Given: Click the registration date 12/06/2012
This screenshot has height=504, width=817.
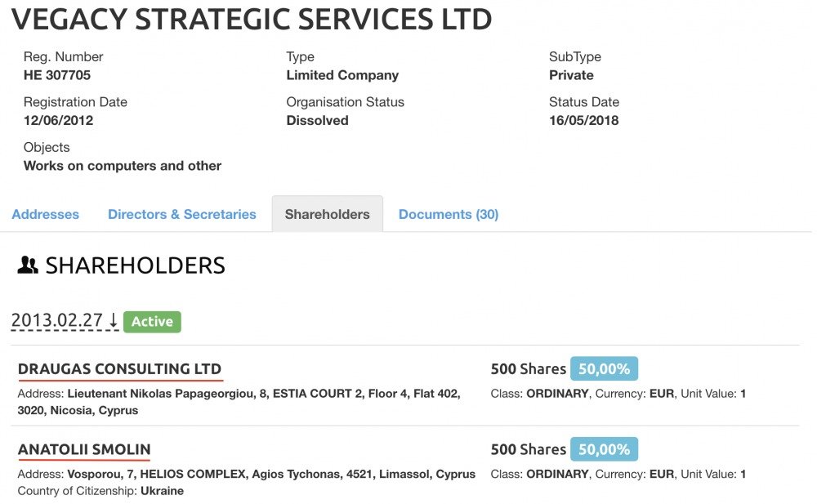Looking at the screenshot, I should pyautogui.click(x=58, y=120).
